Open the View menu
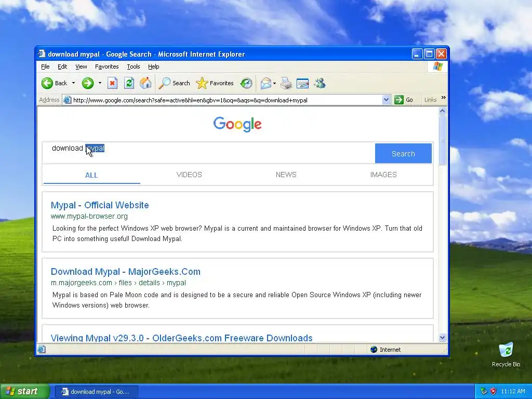 (81, 66)
